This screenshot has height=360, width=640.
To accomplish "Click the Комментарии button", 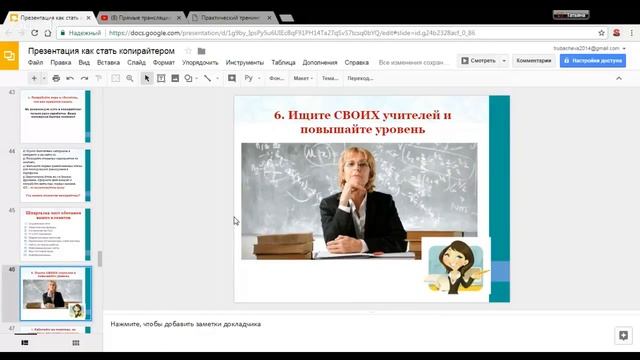I will pyautogui.click(x=534, y=60).
